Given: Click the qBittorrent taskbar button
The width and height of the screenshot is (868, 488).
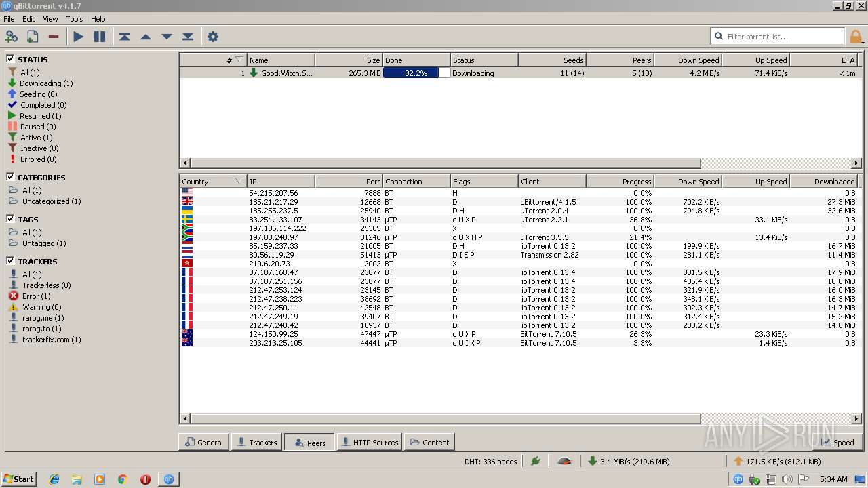Looking at the screenshot, I should point(169,479).
